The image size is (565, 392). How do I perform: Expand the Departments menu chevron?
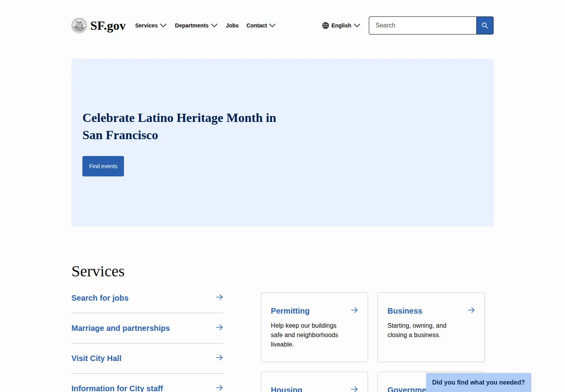pyautogui.click(x=214, y=25)
